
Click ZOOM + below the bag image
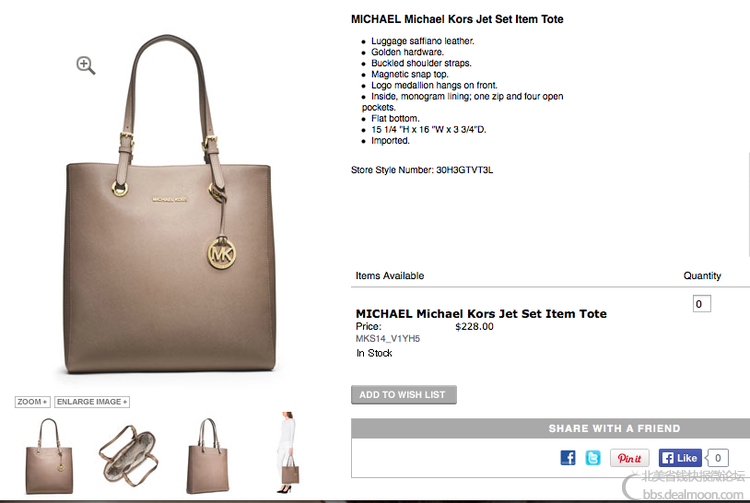(33, 402)
